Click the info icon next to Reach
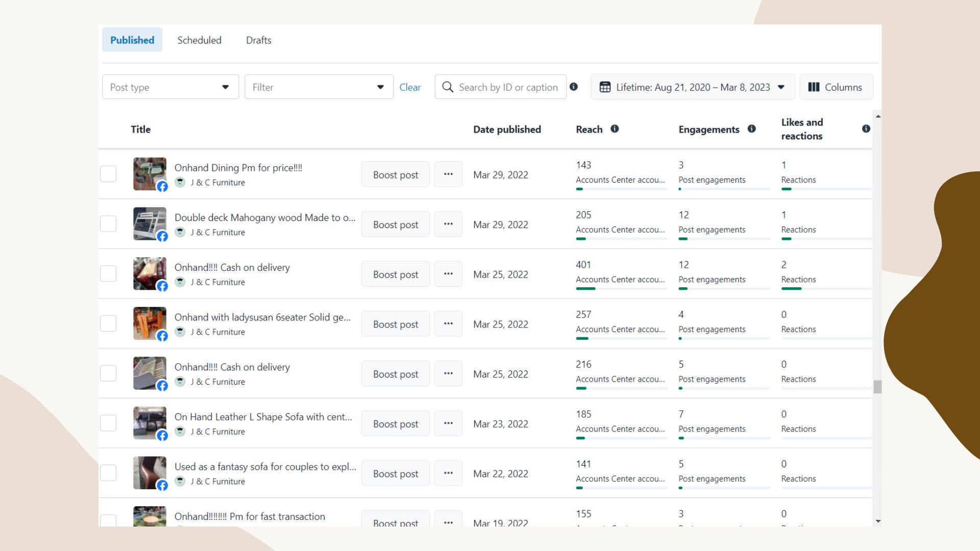The height and width of the screenshot is (551, 980). coord(615,129)
